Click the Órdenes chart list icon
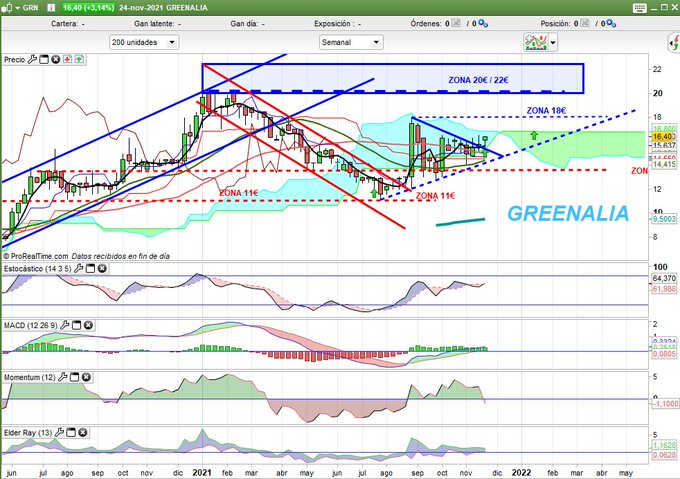The width and height of the screenshot is (680, 479). click(456, 23)
